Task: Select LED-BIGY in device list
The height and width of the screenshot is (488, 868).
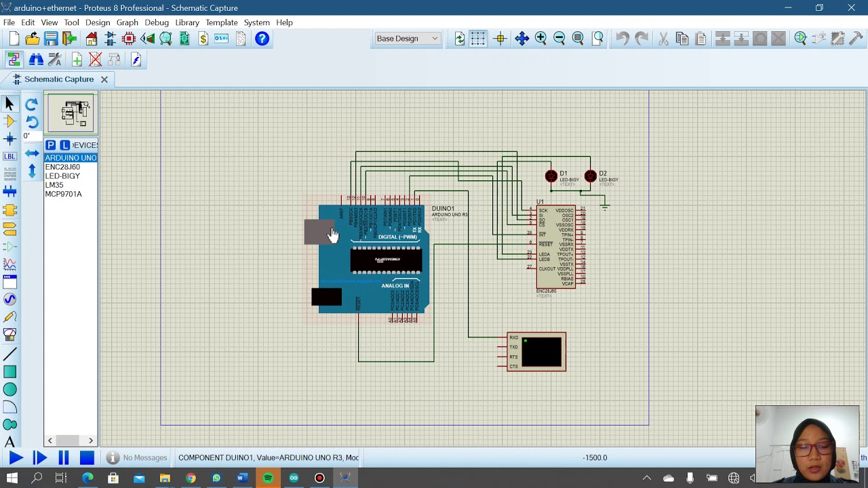Action: click(x=71, y=176)
